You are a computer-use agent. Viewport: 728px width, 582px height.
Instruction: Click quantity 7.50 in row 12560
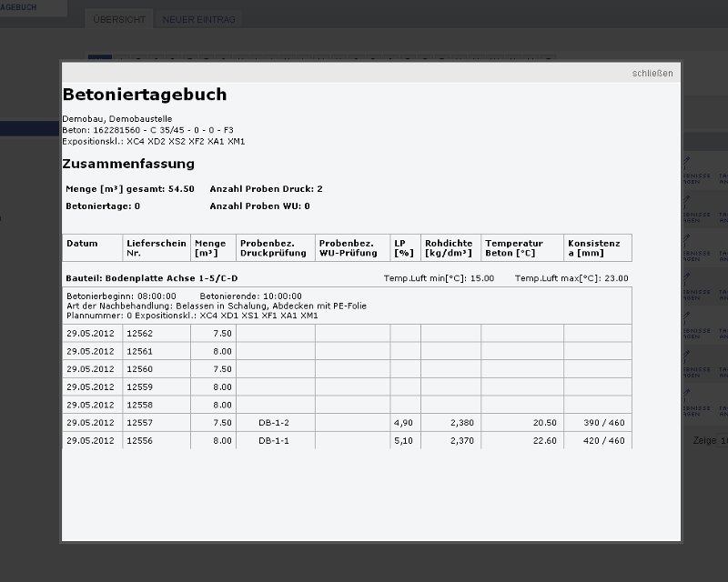coord(222,369)
